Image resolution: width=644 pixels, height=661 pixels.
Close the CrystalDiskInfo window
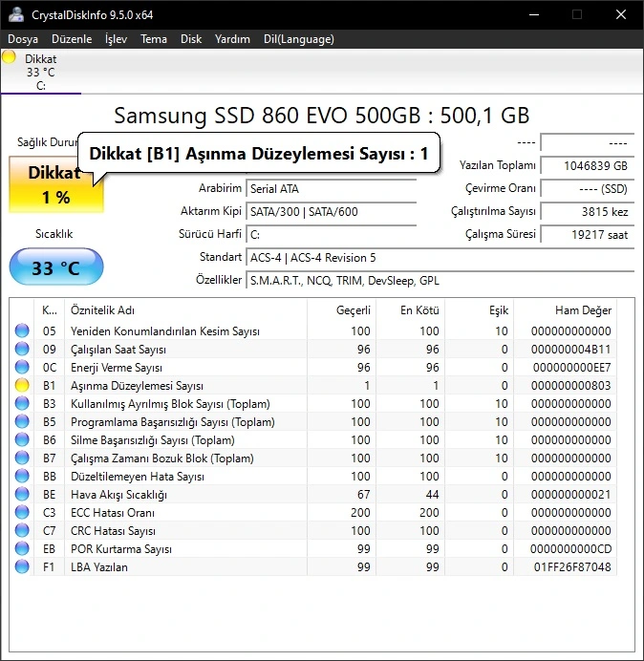[x=621, y=14]
